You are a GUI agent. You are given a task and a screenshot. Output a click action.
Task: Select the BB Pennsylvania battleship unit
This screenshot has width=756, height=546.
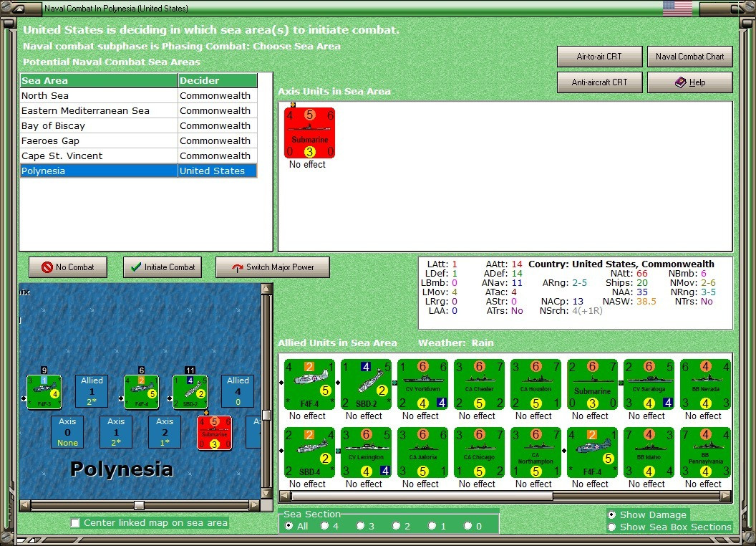tap(705, 452)
